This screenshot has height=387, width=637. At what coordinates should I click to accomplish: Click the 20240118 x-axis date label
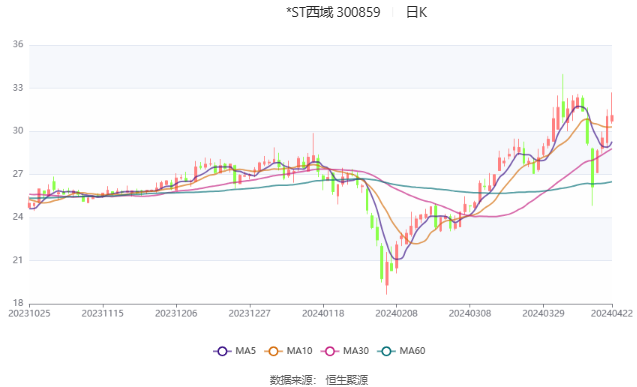tap(323, 313)
